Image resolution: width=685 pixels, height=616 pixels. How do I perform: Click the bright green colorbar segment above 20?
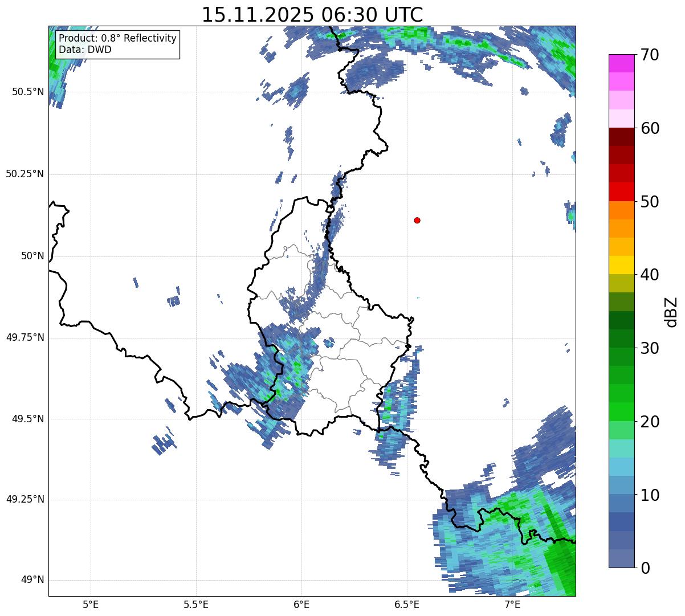coord(621,412)
